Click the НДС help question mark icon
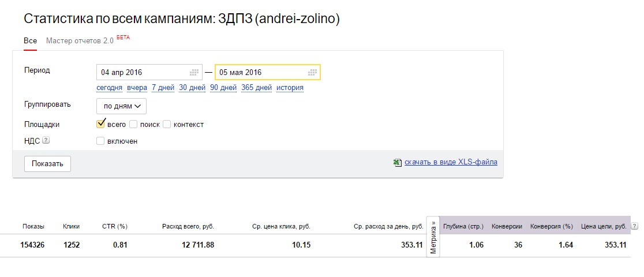Screen dimensions: 644x277 click(46, 141)
